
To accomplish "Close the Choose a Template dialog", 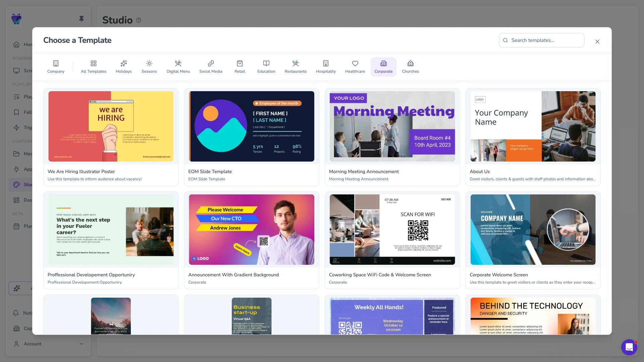I will pyautogui.click(x=597, y=42).
